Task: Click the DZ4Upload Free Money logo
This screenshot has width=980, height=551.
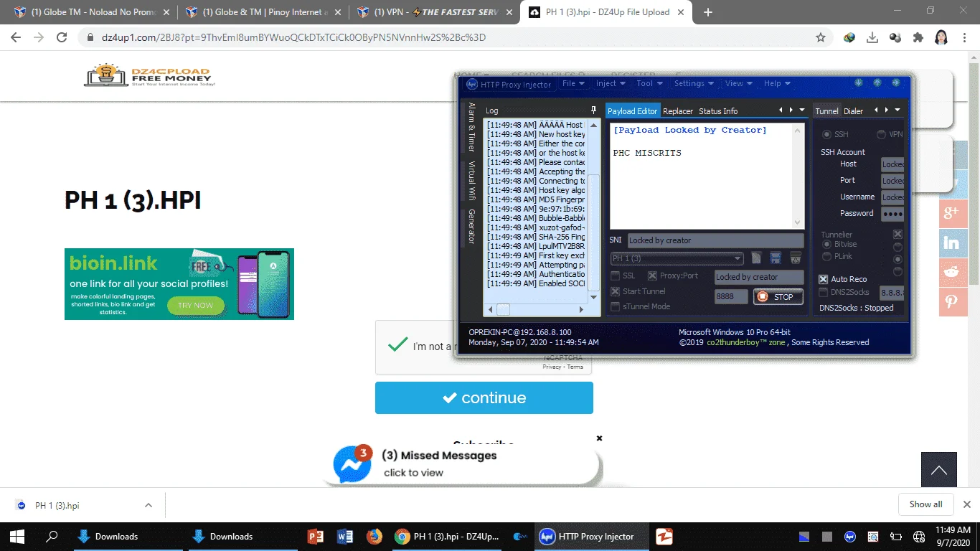Action: tap(150, 75)
